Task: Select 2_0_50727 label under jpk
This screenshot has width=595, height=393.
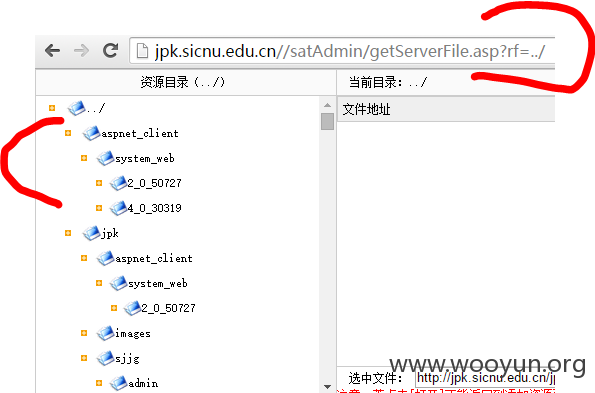Action: coord(168,308)
